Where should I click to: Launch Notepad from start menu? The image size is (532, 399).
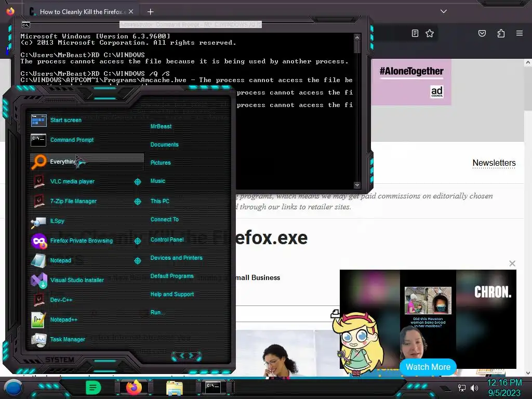point(82,260)
